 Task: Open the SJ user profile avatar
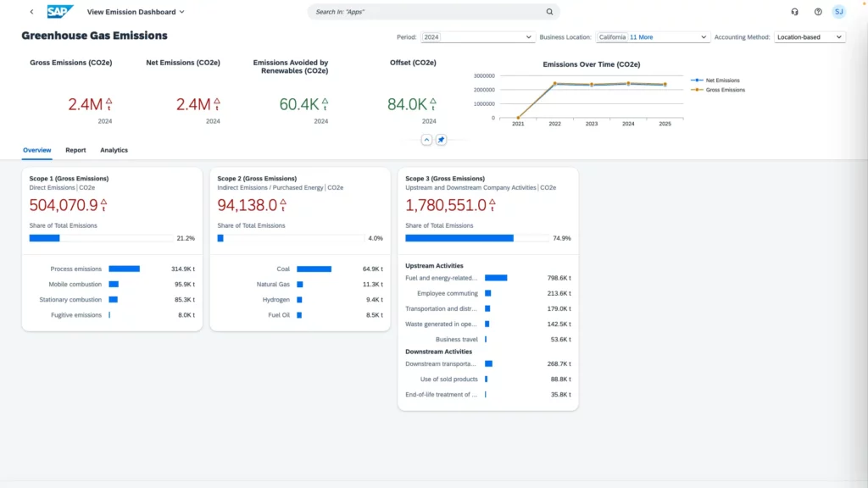pos(838,12)
